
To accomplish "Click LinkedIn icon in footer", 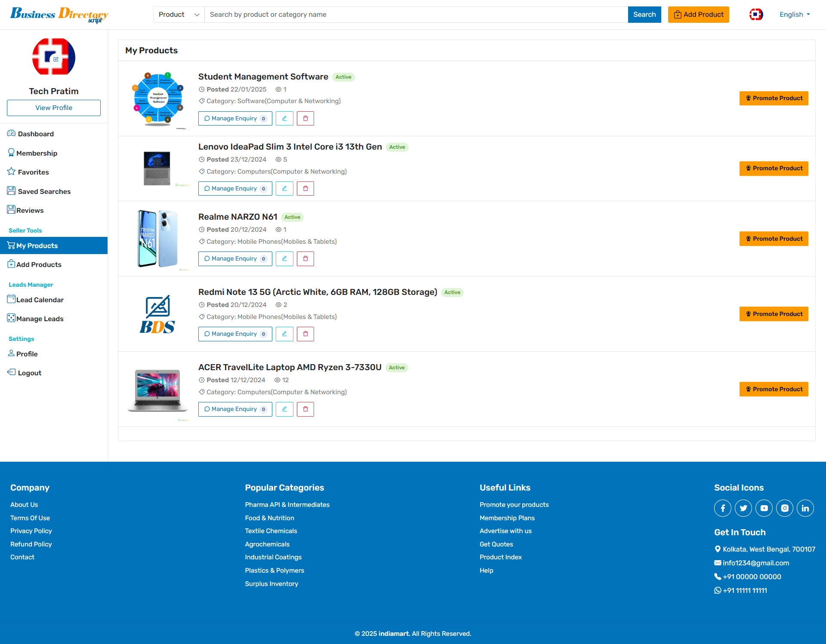I will tap(805, 508).
